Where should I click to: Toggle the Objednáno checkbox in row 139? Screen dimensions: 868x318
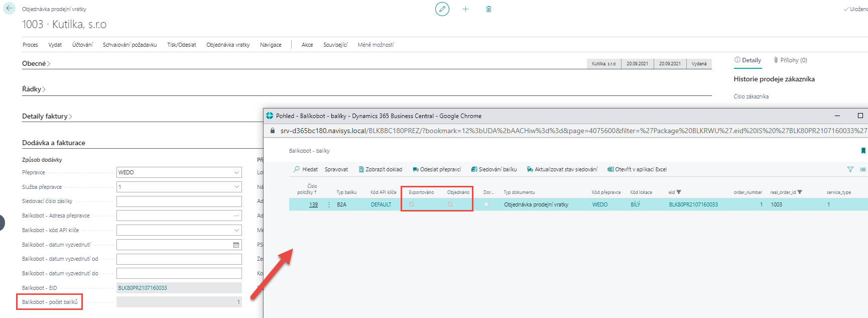(x=450, y=204)
